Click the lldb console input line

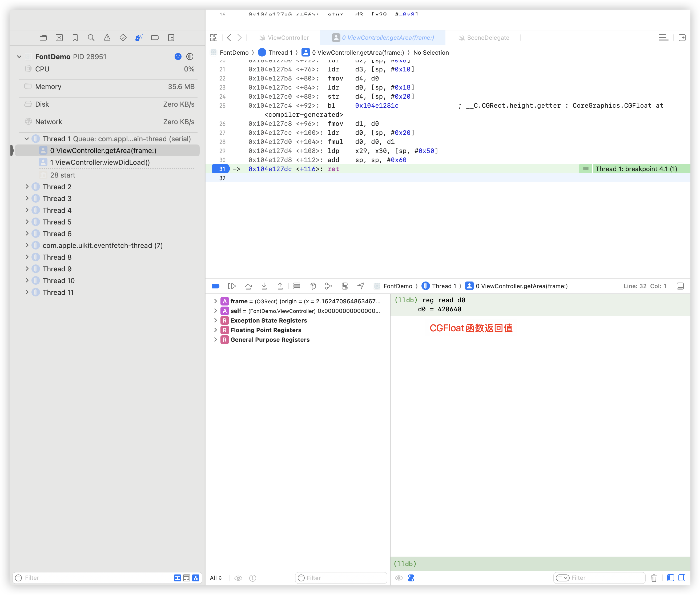pyautogui.click(x=540, y=564)
